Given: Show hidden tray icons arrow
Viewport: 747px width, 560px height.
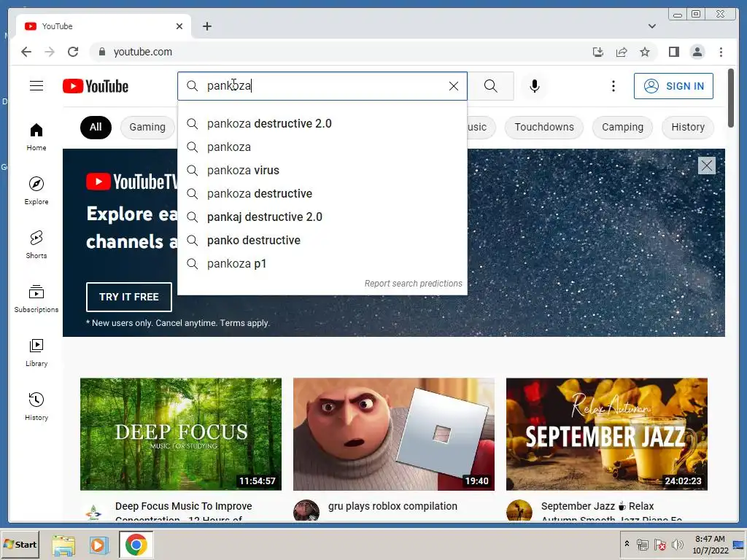Looking at the screenshot, I should click(x=627, y=544).
